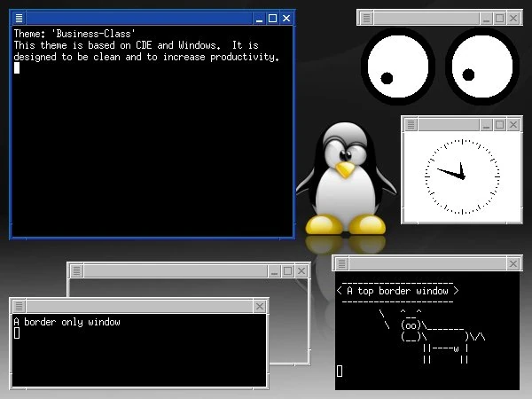Focus the 'A border only window' terminal
Image resolution: width=532 pixels, height=399 pixels.
139,350
